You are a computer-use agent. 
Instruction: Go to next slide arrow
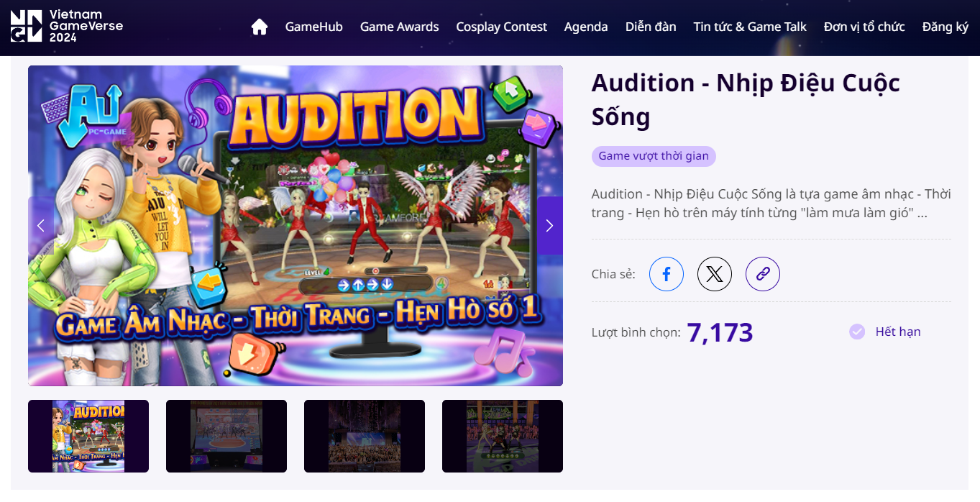click(x=550, y=226)
